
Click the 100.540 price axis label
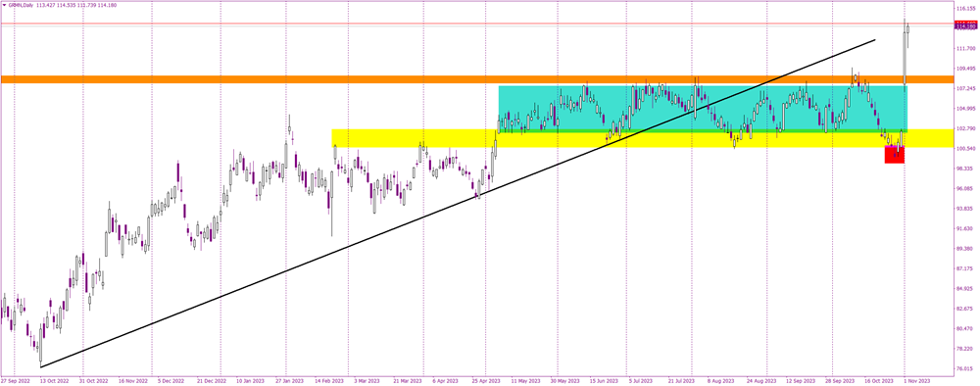965,149
